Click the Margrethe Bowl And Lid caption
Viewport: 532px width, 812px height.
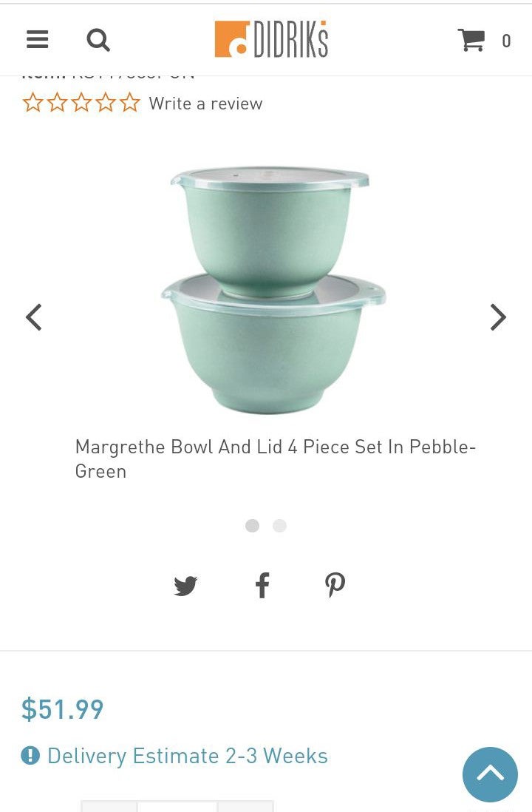[276, 459]
